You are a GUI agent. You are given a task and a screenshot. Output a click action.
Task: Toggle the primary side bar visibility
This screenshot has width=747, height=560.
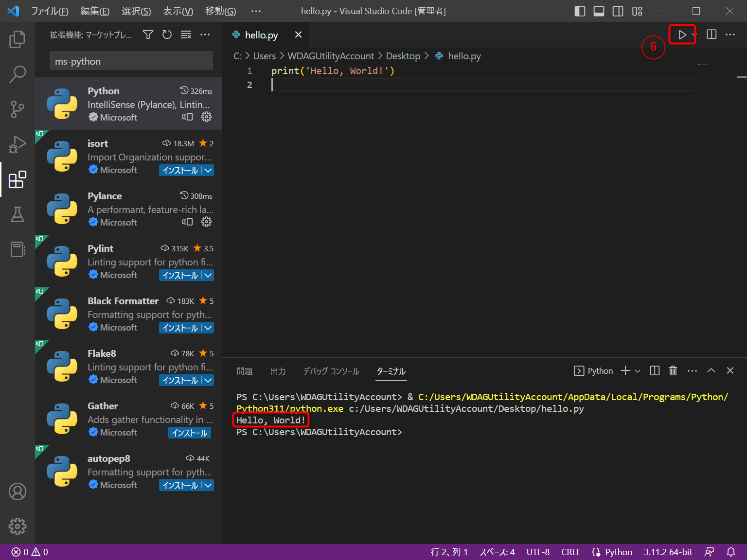pos(580,11)
